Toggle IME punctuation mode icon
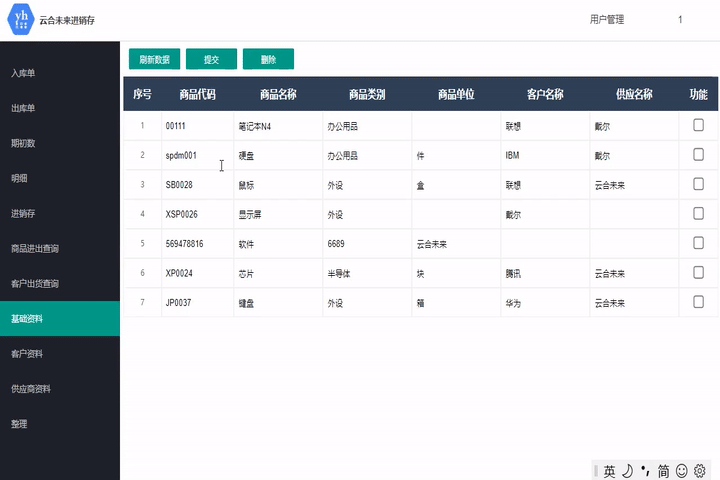The width and height of the screenshot is (720, 480). click(x=645, y=471)
